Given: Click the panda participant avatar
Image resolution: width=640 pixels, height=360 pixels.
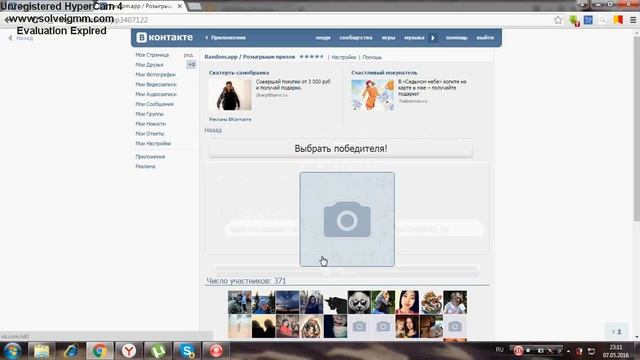Looking at the screenshot, I should pyautogui.click(x=359, y=302).
